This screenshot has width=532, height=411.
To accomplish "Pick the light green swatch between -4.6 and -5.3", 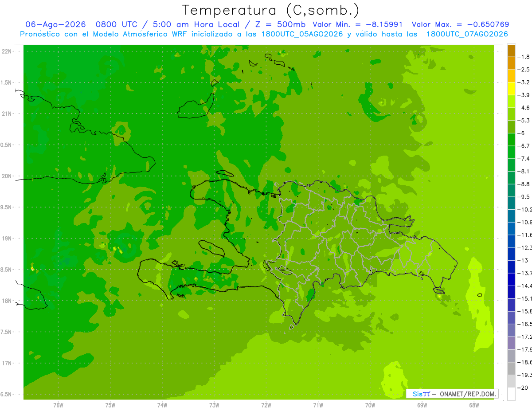I will click(x=511, y=114).
